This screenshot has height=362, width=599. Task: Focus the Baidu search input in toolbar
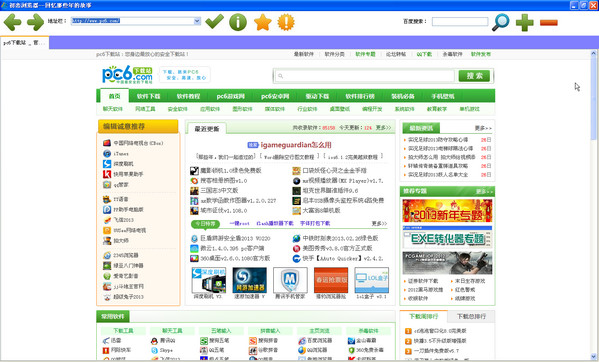pyautogui.click(x=460, y=21)
